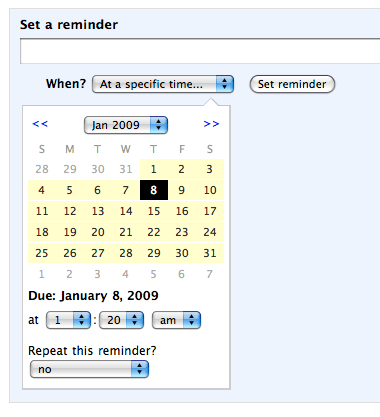
Task: Select the highlighted date 8
Action: [154, 190]
